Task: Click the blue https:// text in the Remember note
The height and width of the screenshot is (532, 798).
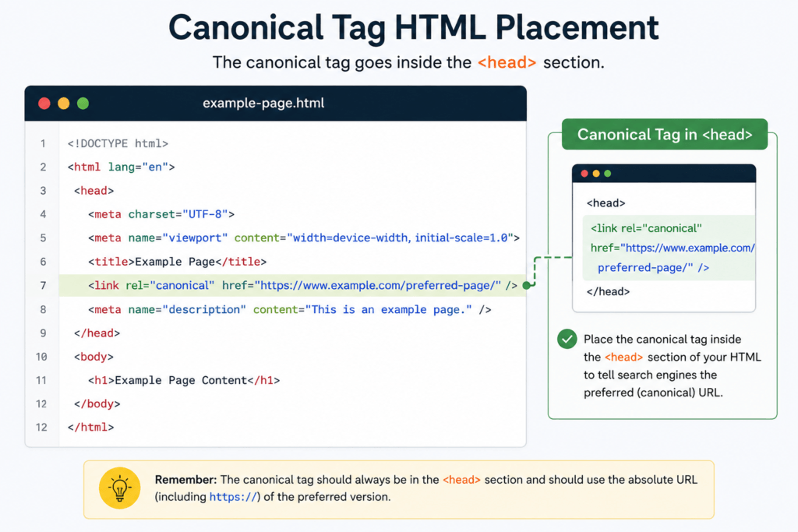Action: pos(235,497)
